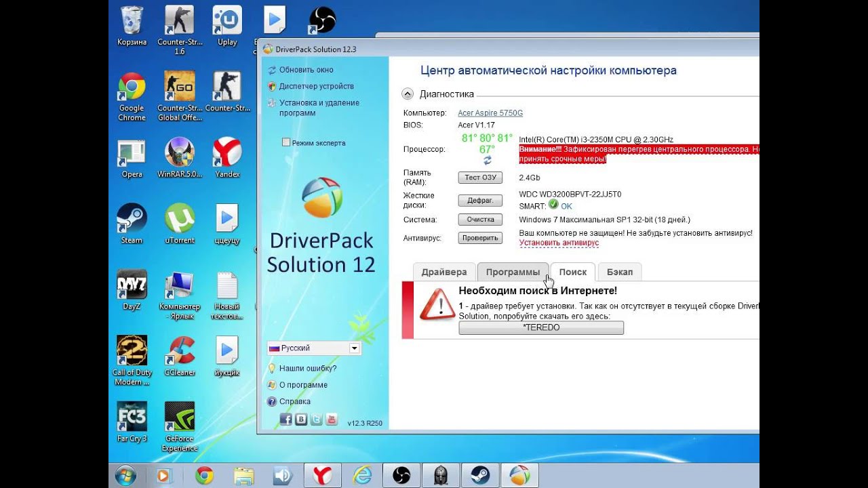The image size is (868, 488).
Task: Click the 'Очистка' system button
Action: click(x=481, y=220)
